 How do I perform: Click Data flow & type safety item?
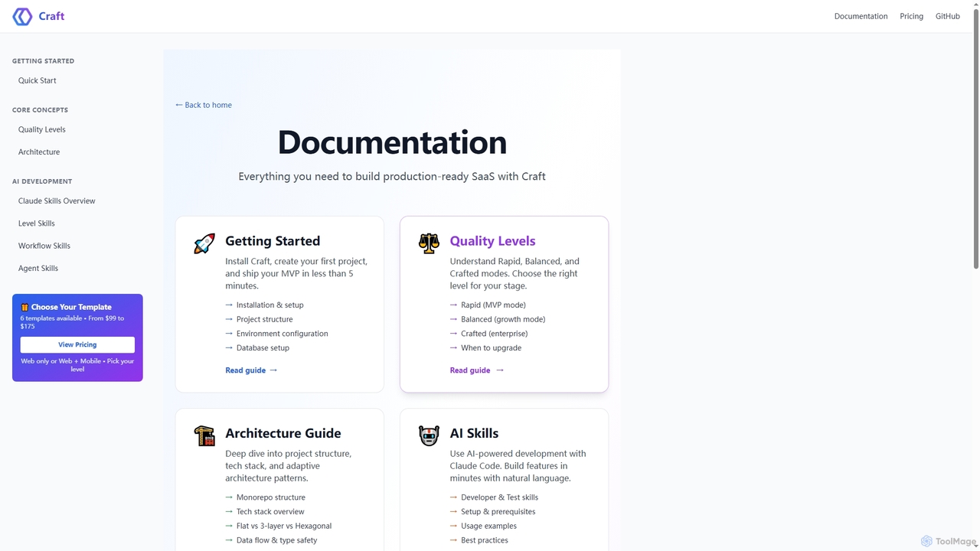(271, 540)
